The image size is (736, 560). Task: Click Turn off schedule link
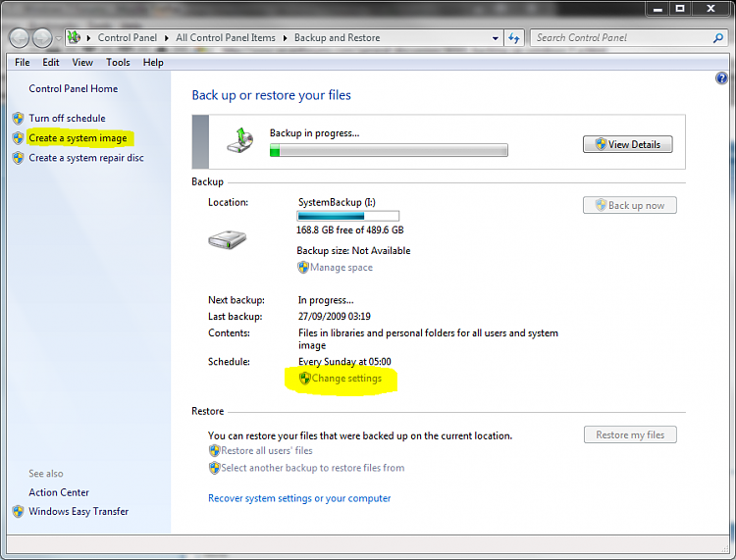coord(67,119)
